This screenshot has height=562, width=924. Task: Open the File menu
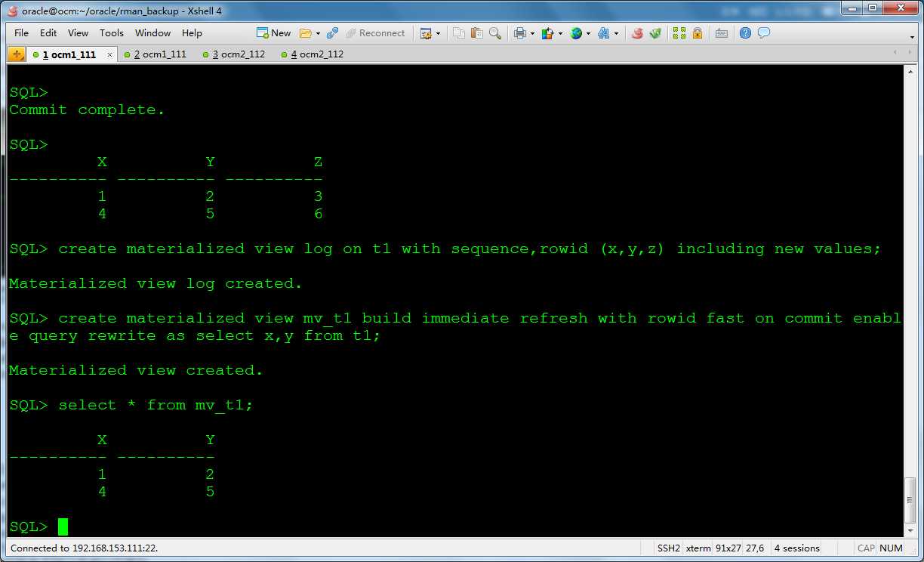pyautogui.click(x=21, y=33)
